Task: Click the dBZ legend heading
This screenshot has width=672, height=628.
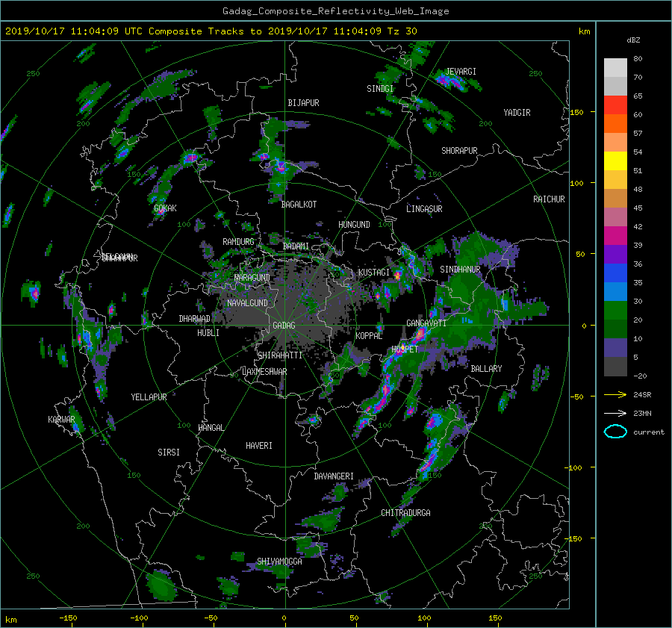Action: tap(633, 40)
